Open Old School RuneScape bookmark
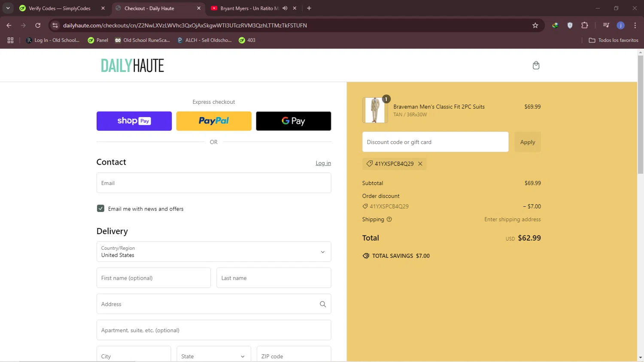 point(143,40)
